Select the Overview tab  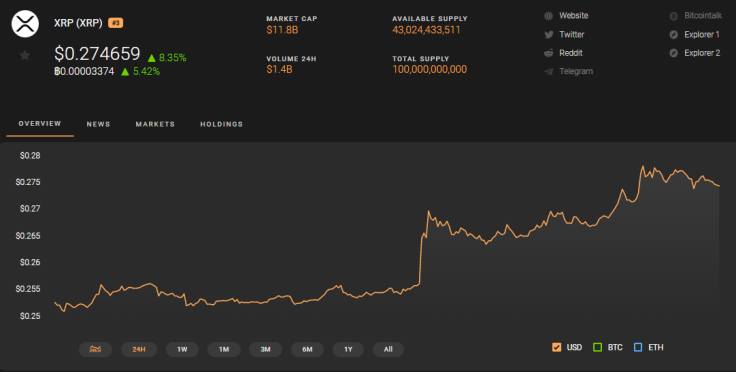pyautogui.click(x=40, y=123)
